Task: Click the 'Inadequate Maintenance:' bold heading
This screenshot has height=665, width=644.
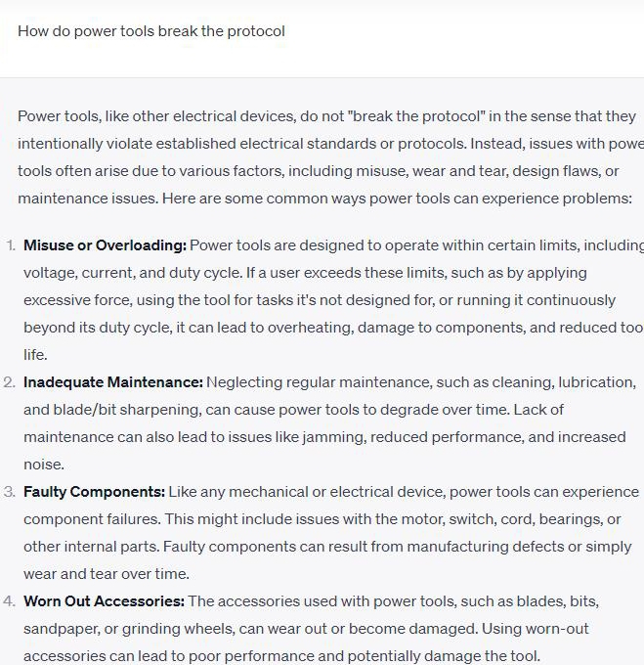Action: coord(113,382)
